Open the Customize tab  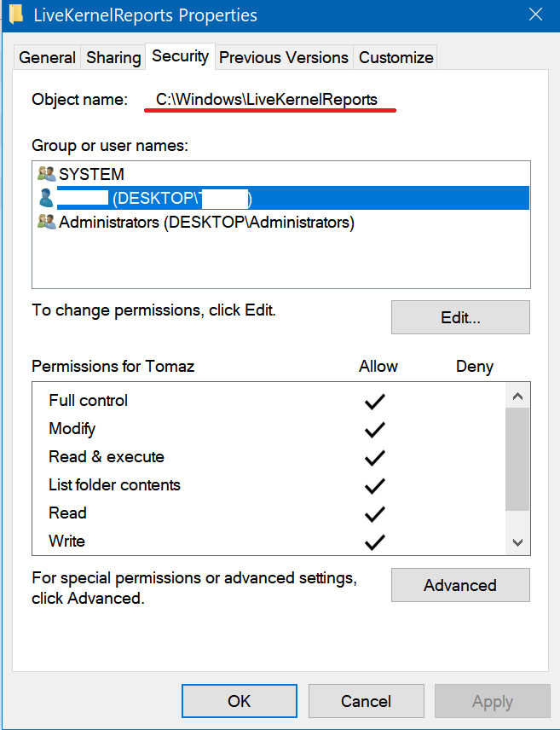pos(396,58)
